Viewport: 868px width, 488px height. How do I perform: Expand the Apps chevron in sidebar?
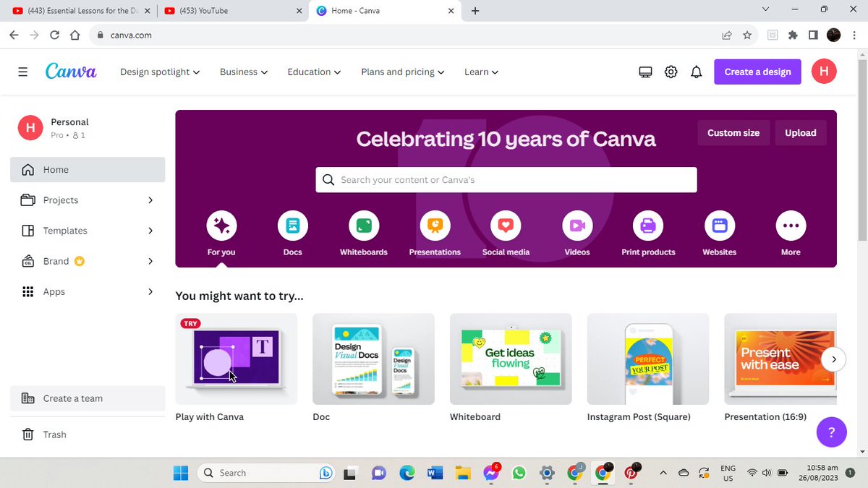coord(150,291)
